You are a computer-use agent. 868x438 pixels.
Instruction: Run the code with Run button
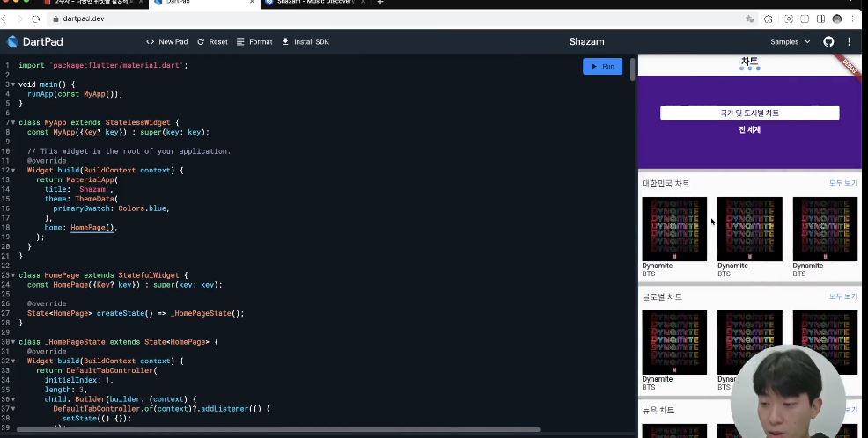(x=602, y=66)
